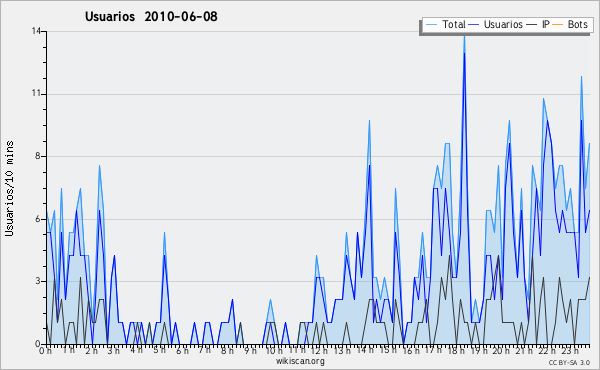Image resolution: width=600 pixels, height=370 pixels.
Task: Click the '5 h' x-axis label
Action: point(159,350)
